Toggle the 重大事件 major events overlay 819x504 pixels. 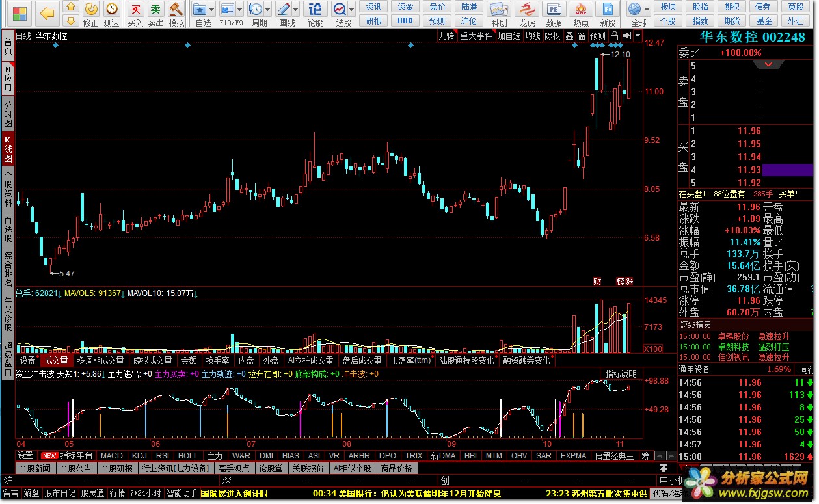(x=477, y=36)
